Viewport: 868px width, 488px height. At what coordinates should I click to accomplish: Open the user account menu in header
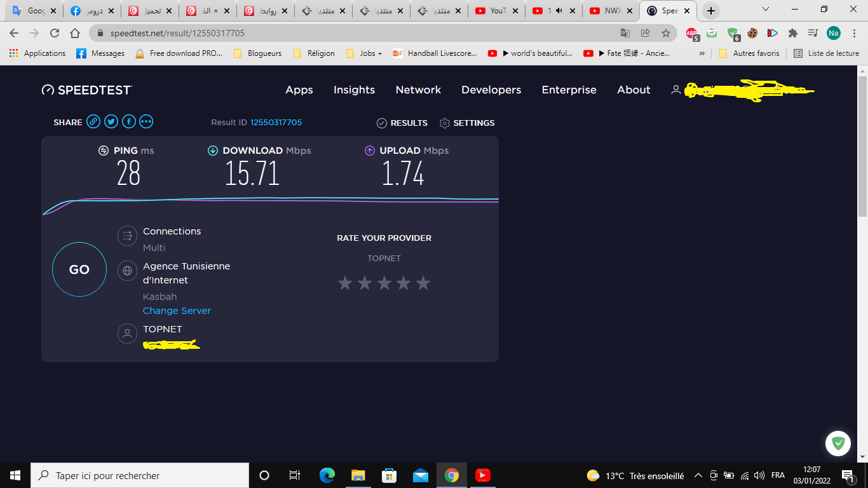742,90
